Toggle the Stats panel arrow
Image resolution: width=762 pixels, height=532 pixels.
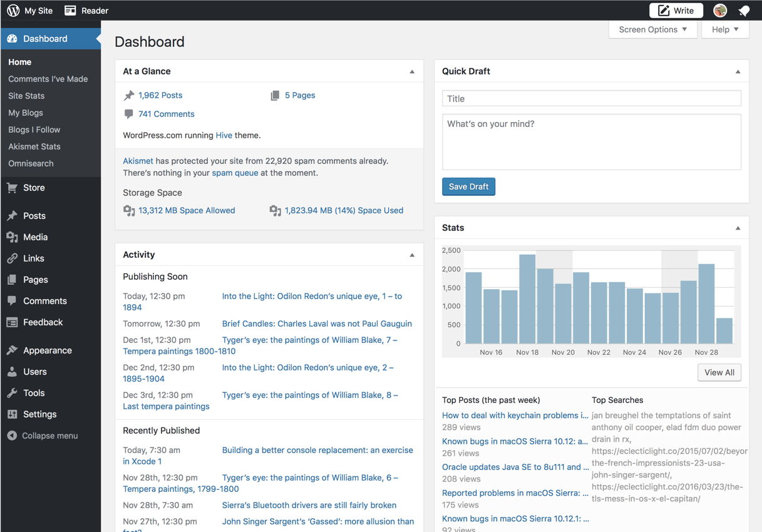point(738,228)
